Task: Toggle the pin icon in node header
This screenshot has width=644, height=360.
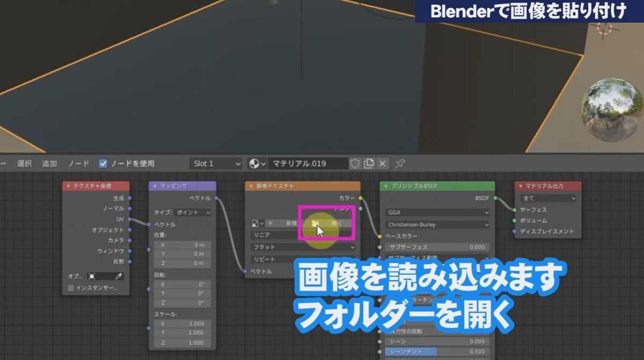Action: coord(400,163)
